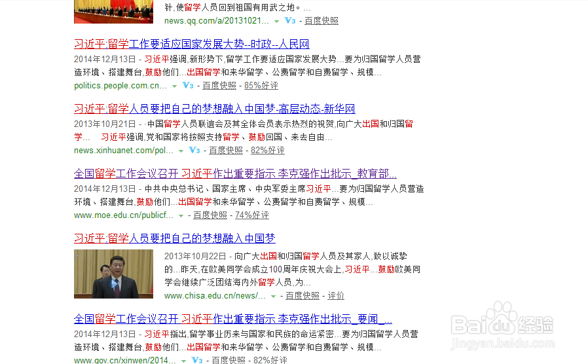
Task: Click the 74%好评 rating link
Action: pos(252,215)
